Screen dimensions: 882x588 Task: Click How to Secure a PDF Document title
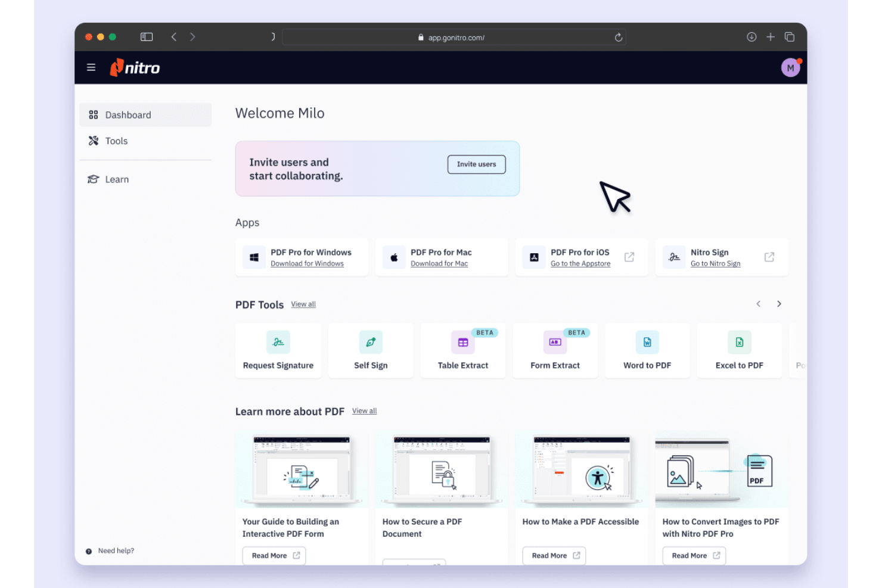click(x=423, y=528)
